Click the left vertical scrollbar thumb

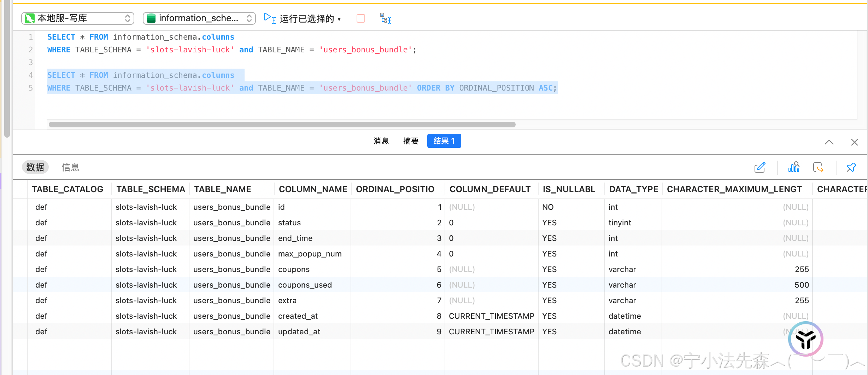(x=6, y=69)
